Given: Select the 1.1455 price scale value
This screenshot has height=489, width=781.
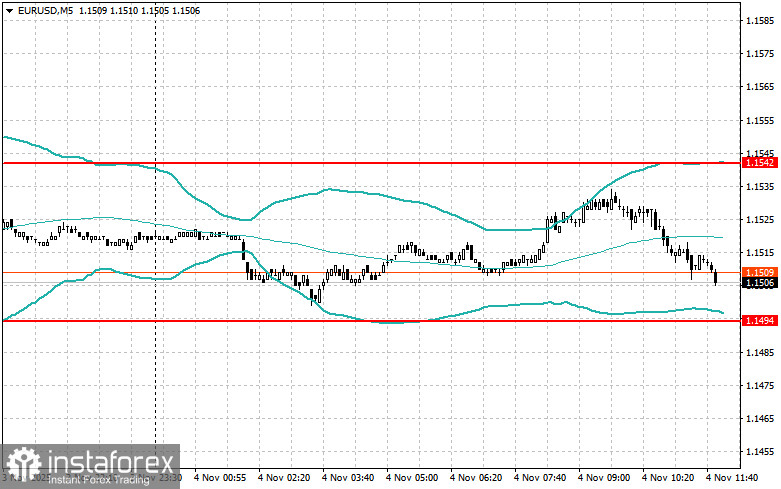Looking at the screenshot, I should coord(760,452).
